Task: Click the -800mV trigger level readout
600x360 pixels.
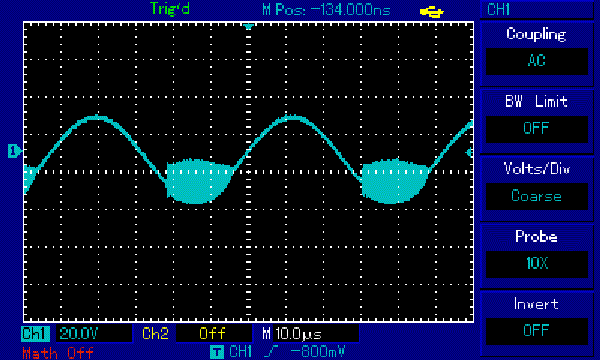Action: 318,352
